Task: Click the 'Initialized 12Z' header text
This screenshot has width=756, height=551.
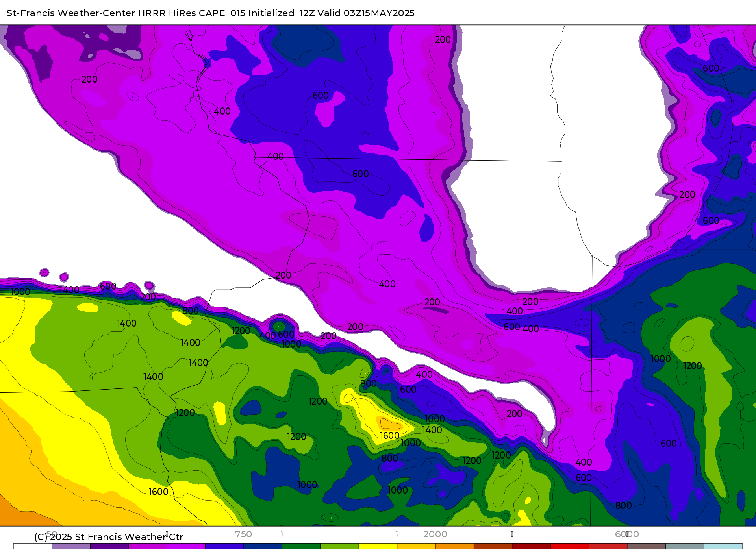Action: pos(281,13)
